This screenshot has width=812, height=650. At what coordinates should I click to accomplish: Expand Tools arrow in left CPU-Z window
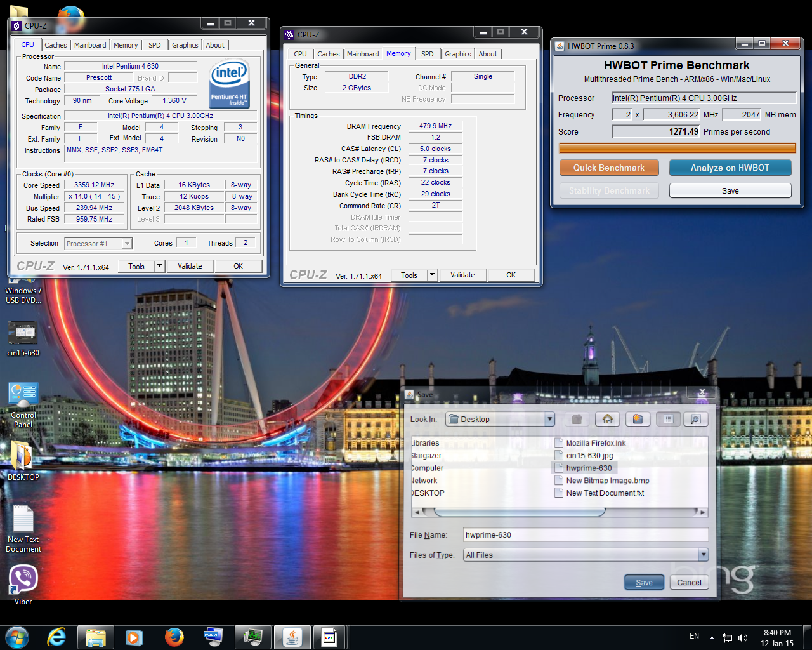coord(160,266)
